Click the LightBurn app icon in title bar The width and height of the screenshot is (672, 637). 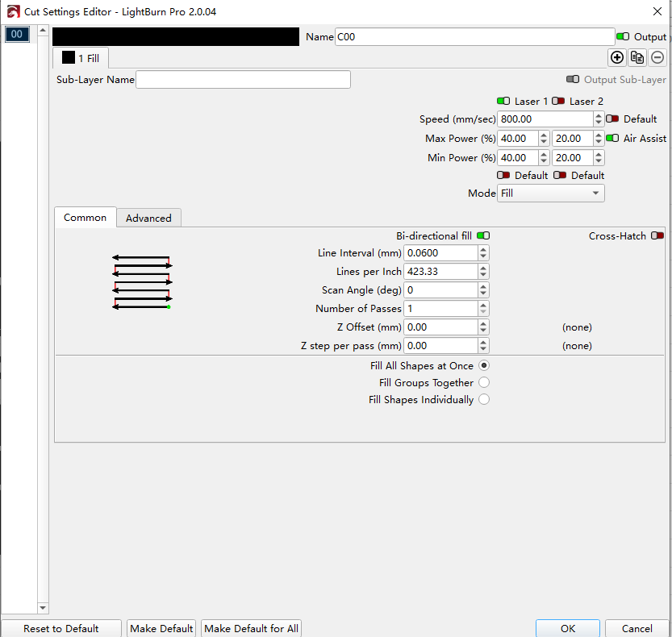coord(11,12)
